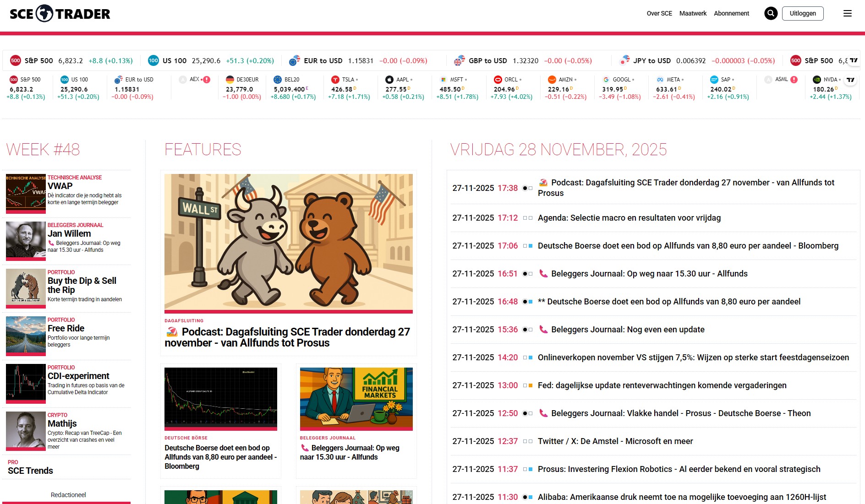865x504 pixels.
Task: Click the ASML red warning icon
Action: pos(794,80)
